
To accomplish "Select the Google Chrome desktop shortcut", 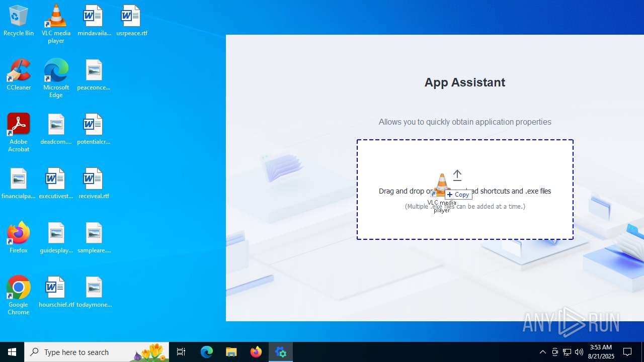I will (19, 296).
